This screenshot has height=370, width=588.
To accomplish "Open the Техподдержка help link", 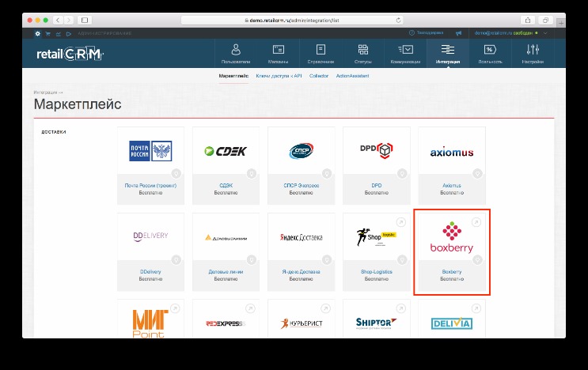I will point(426,33).
